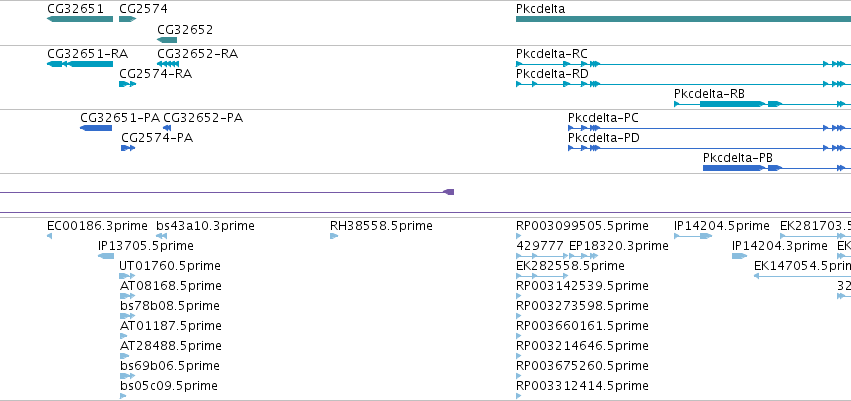The width and height of the screenshot is (851, 401).
Task: Click the CG2574 gene arrow glyph
Action: pos(128,19)
